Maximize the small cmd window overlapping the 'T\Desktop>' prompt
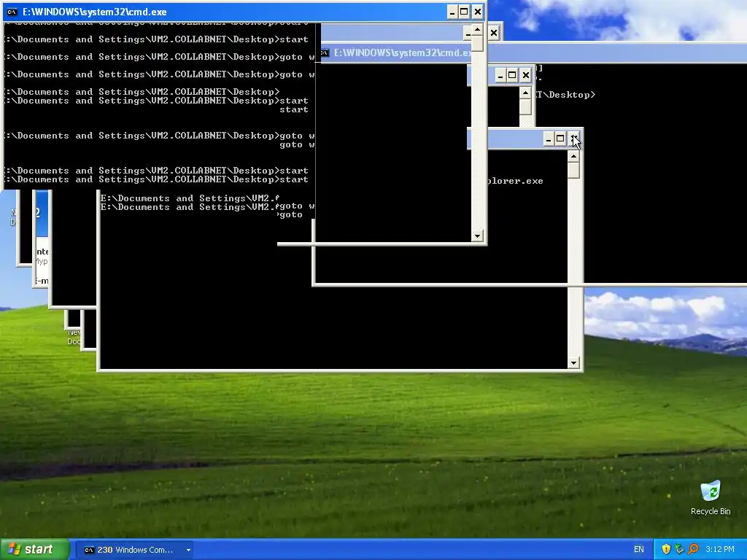Viewport: 747px width, 560px height. (512, 75)
